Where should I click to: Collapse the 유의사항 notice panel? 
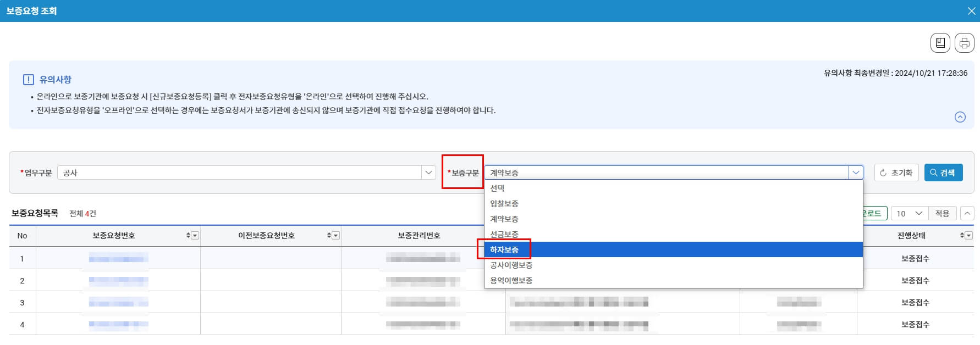960,117
